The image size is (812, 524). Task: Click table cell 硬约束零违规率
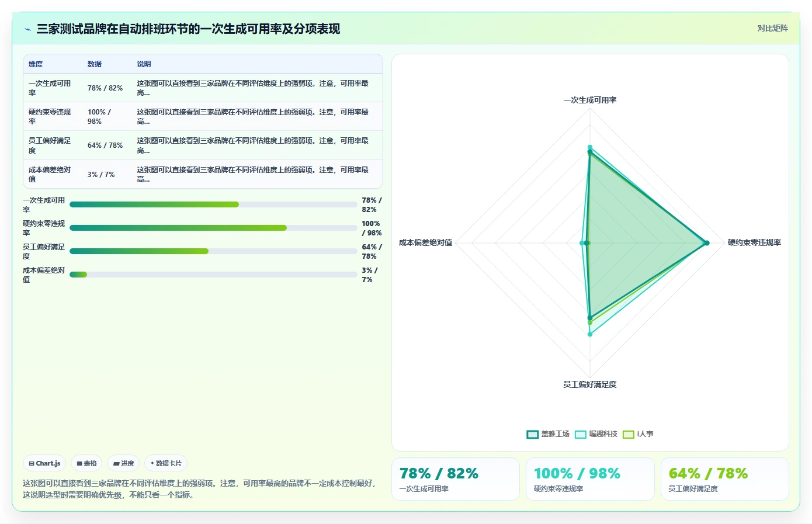(50, 117)
